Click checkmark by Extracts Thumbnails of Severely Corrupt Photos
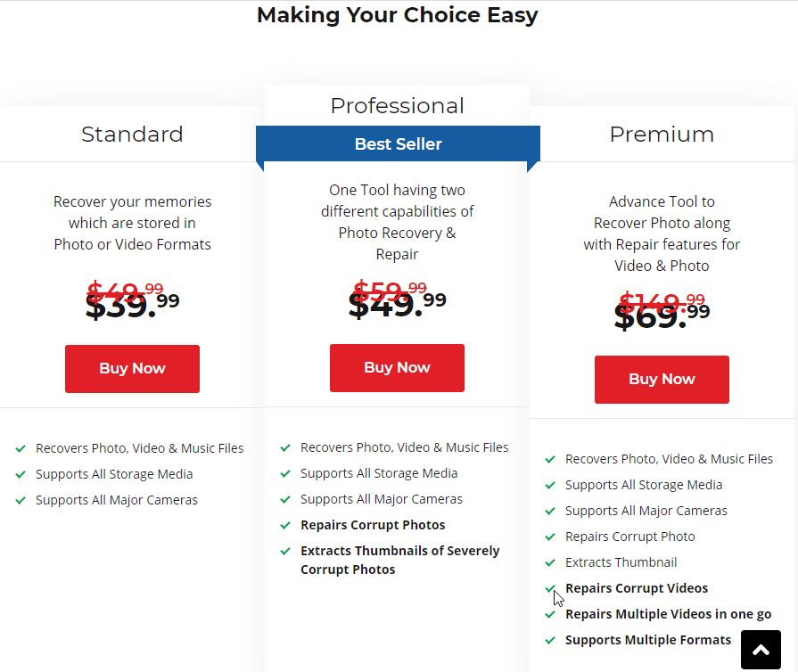Screen dimensions: 798x672 click(285, 551)
